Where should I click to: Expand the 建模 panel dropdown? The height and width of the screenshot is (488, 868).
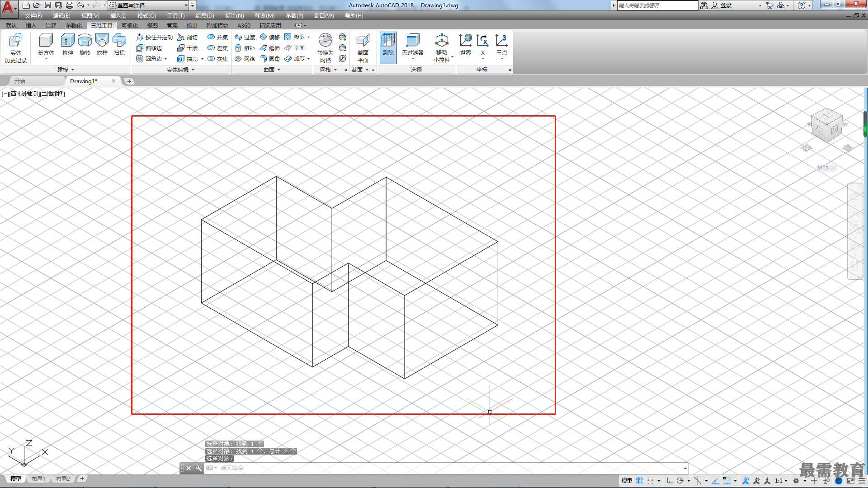click(66, 70)
